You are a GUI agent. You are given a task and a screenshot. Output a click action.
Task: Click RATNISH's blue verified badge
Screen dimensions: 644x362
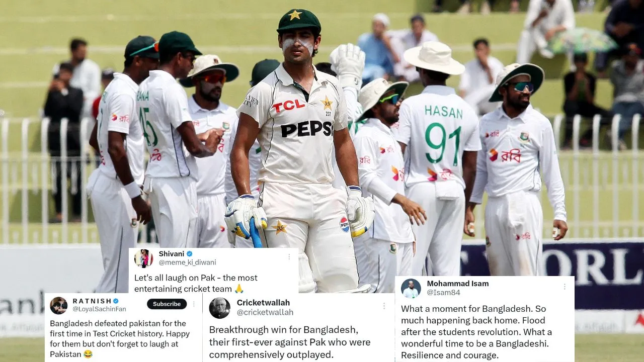pyautogui.click(x=116, y=301)
